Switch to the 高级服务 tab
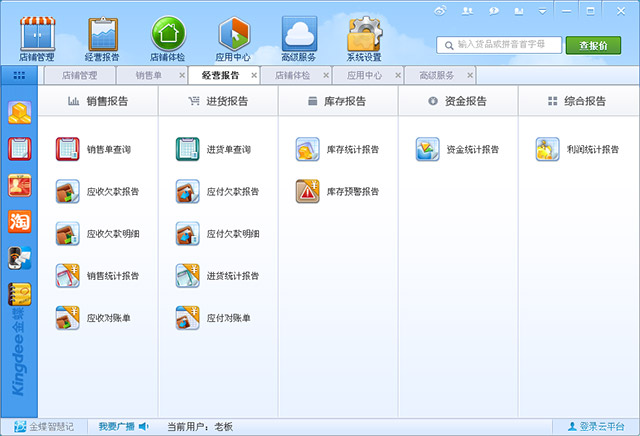The height and width of the screenshot is (436, 640). (x=436, y=76)
